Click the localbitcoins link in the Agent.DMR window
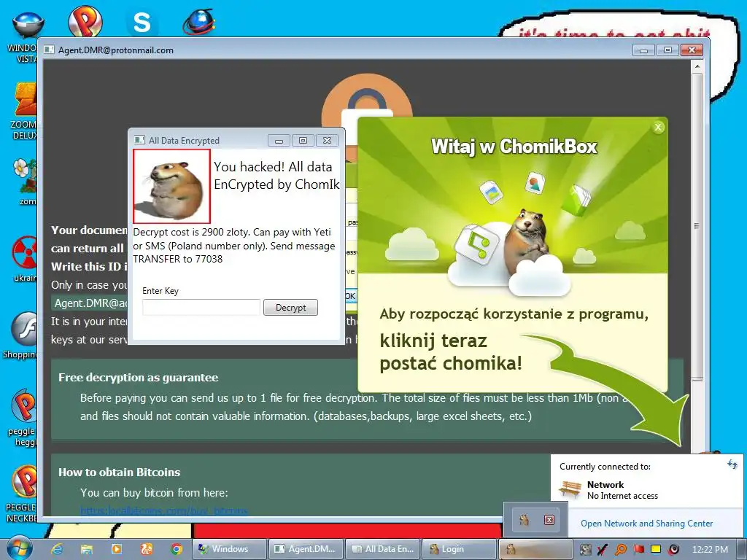Image resolution: width=747 pixels, height=560 pixels. 164,511
